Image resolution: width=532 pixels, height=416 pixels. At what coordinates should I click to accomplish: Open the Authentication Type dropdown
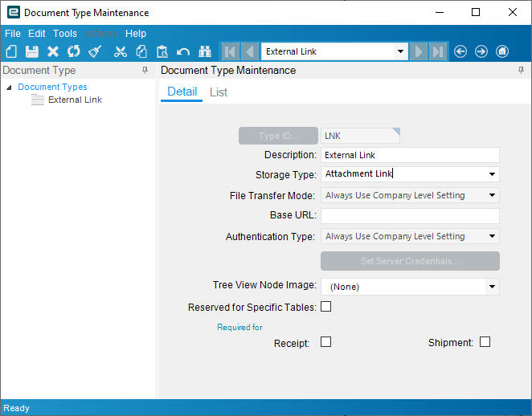(x=492, y=236)
